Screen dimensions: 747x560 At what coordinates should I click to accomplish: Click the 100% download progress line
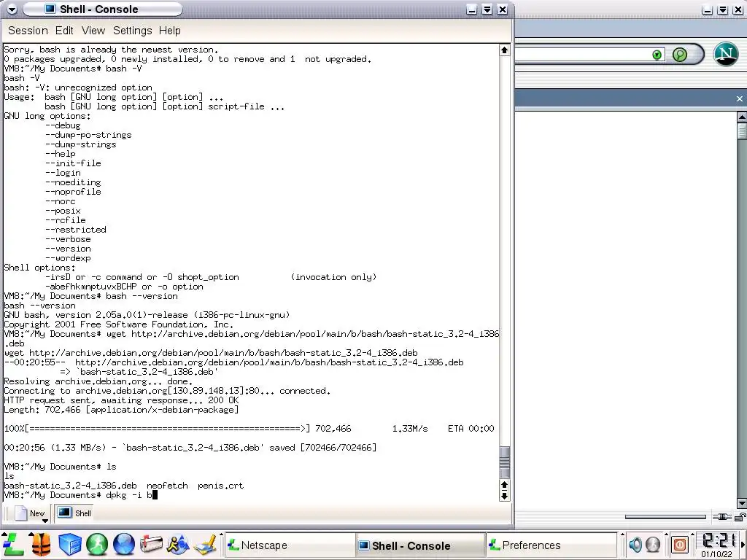[249, 429]
